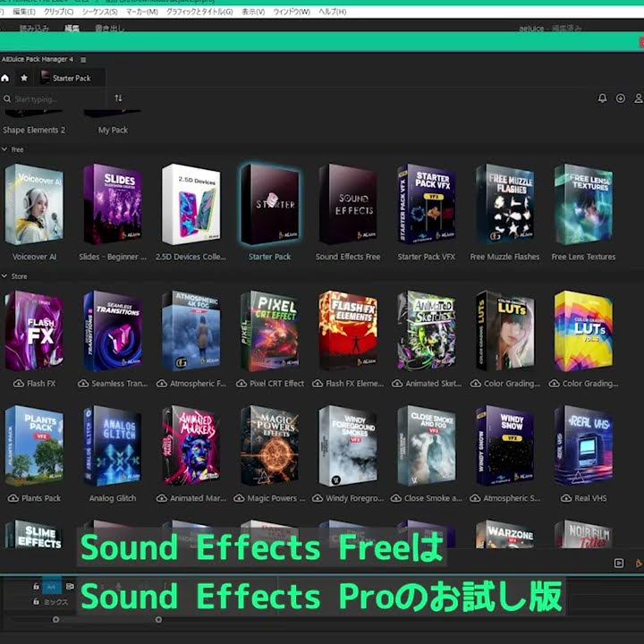Viewport: 644px width, 644px height.
Task: Click cloud download icon for Pixel CRT Effect
Action: pos(241,384)
